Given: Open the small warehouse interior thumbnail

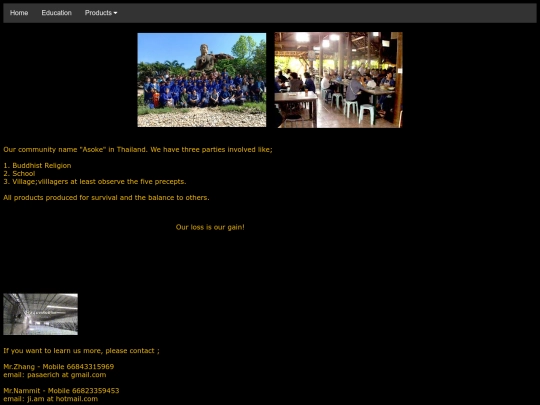Looking at the screenshot, I should tap(41, 314).
